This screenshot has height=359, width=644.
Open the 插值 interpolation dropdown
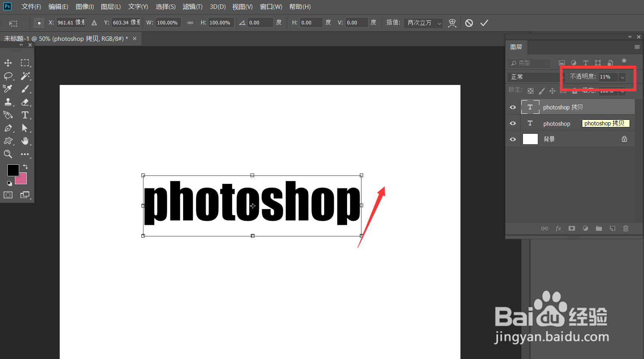point(423,23)
